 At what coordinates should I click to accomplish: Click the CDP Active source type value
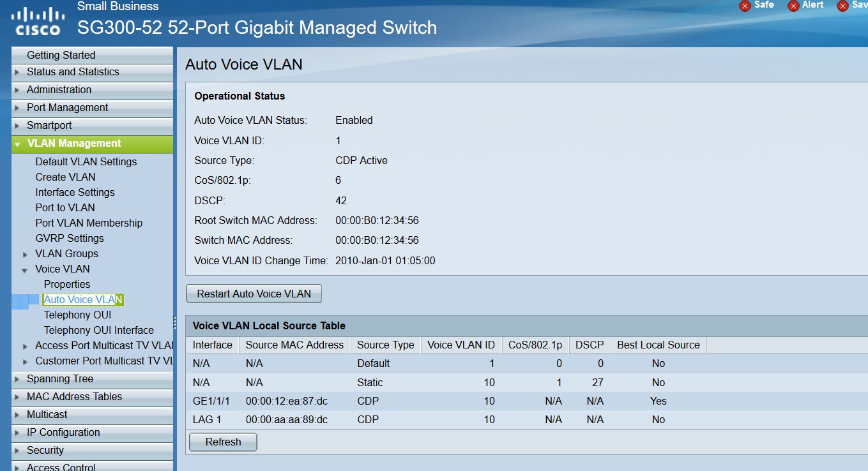[x=362, y=160]
